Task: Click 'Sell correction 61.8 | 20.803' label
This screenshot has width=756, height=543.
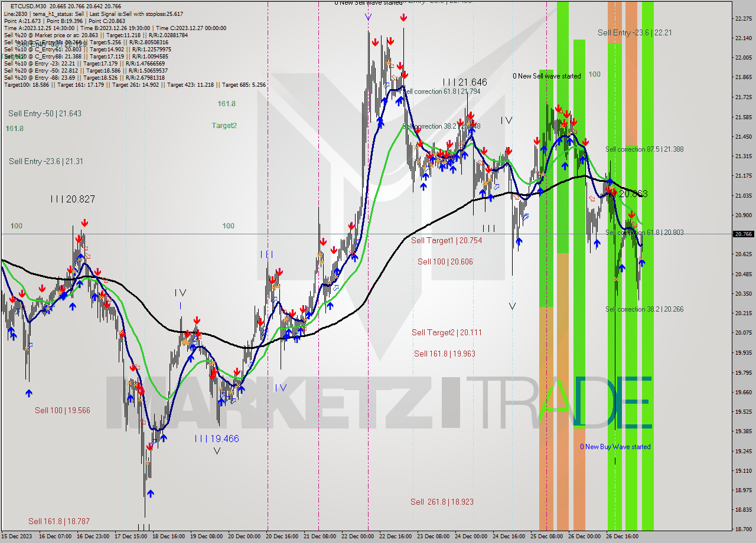Action: (645, 233)
